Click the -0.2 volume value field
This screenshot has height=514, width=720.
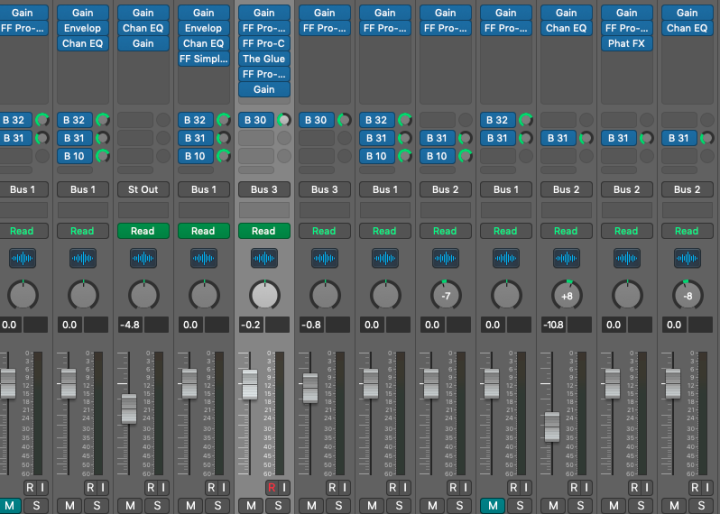point(252,325)
